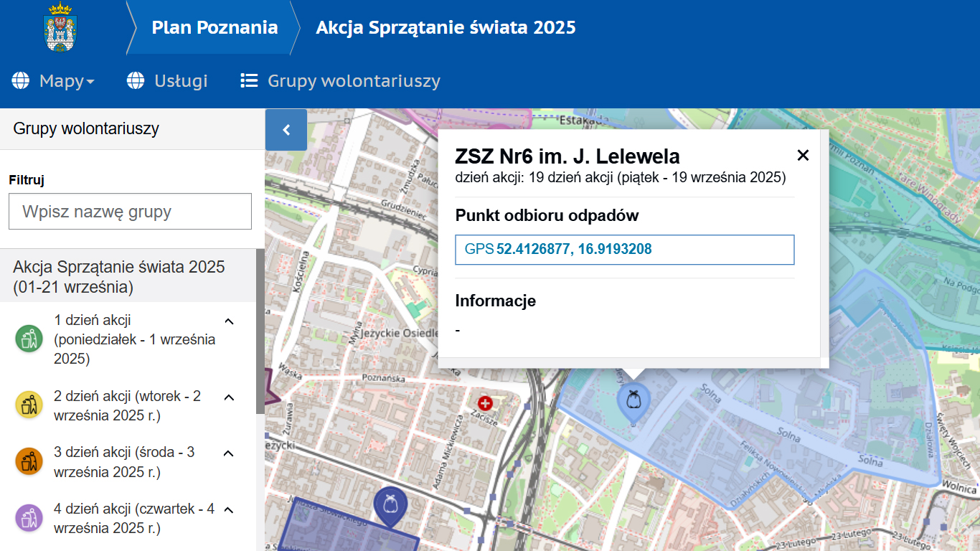Open the Usługi menu item
This screenshot has height=551, width=980.
[167, 81]
